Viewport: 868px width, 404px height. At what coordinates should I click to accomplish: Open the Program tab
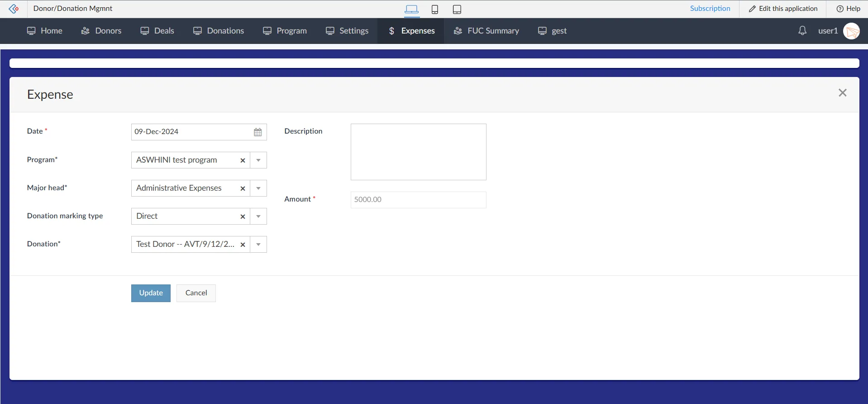(x=285, y=31)
